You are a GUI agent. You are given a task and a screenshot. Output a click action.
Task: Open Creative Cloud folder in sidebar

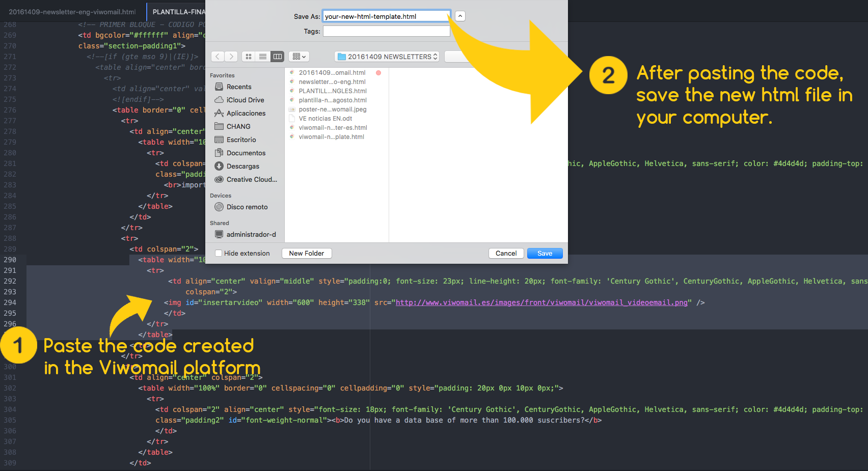pyautogui.click(x=252, y=180)
